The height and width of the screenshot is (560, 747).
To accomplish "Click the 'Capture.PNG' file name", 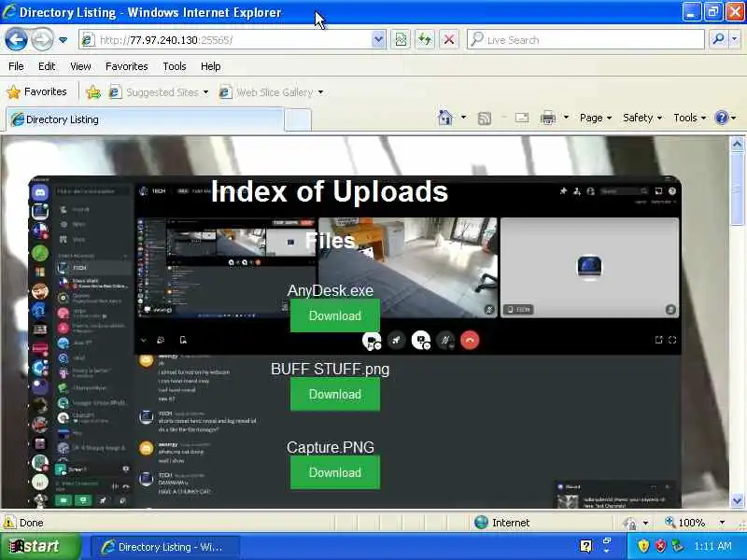I will pos(331,447).
